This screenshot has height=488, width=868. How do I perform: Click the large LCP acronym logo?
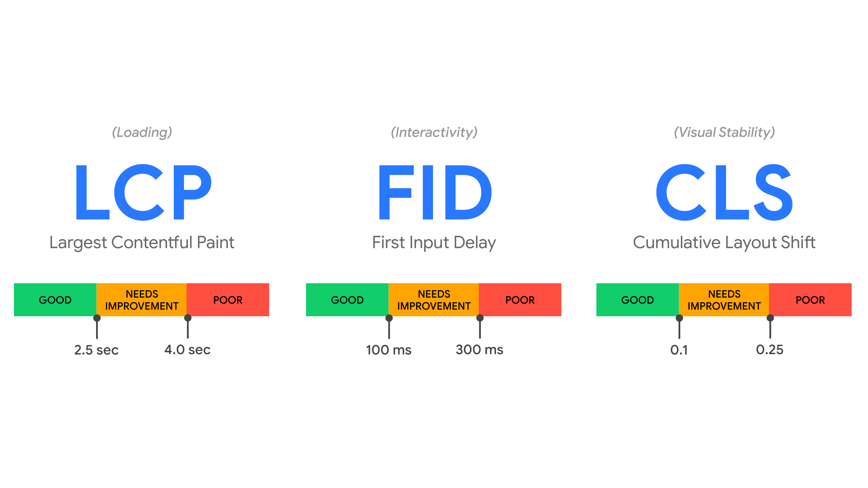[143, 192]
